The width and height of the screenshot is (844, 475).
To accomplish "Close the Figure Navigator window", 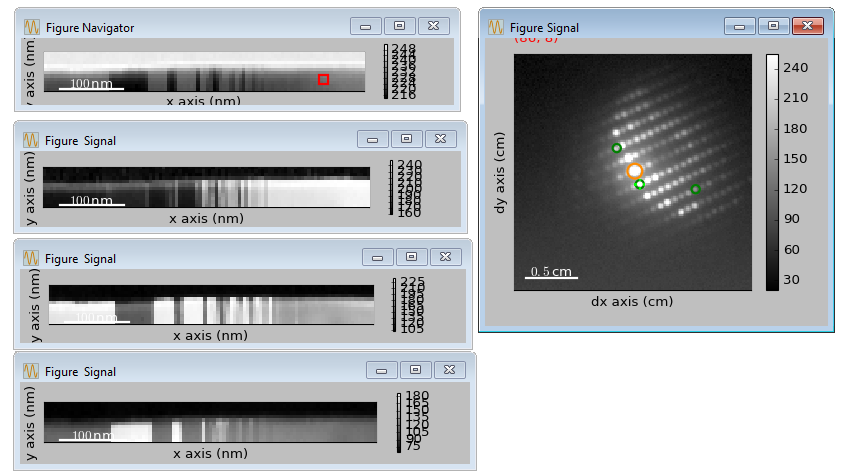I will [x=433, y=26].
